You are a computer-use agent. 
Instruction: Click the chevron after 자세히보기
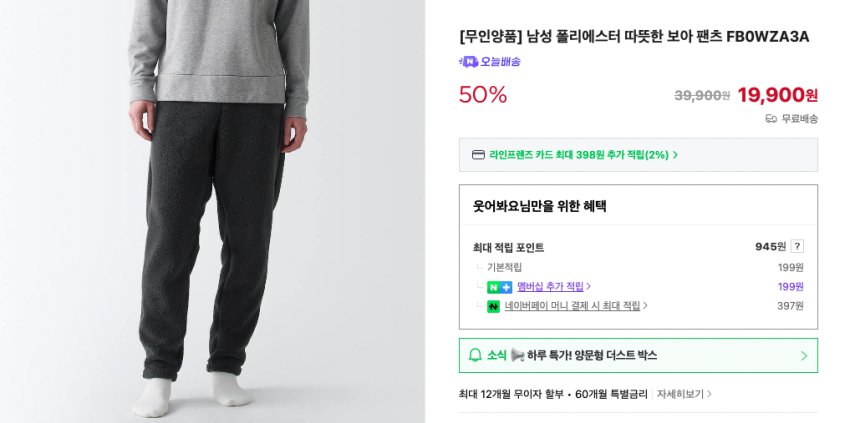tap(709, 394)
